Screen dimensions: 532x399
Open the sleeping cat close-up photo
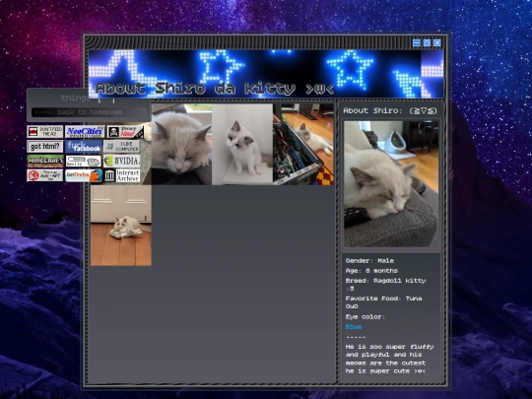181,145
